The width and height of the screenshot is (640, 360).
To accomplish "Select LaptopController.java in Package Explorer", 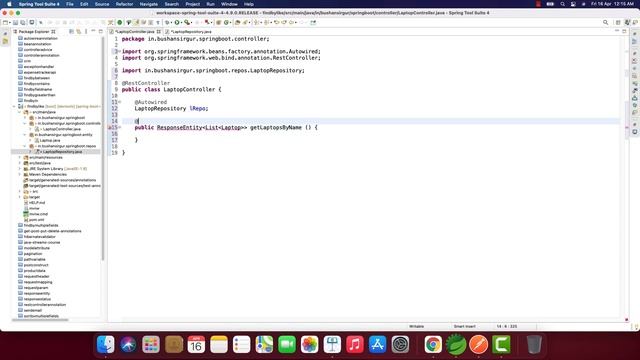I will click(62, 129).
